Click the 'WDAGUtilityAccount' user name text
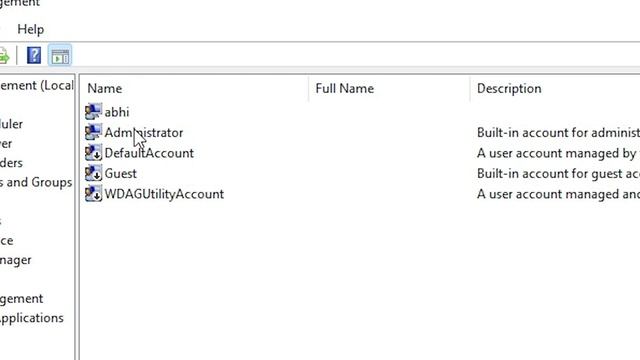Screen dimensions: 640x360 click(164, 193)
